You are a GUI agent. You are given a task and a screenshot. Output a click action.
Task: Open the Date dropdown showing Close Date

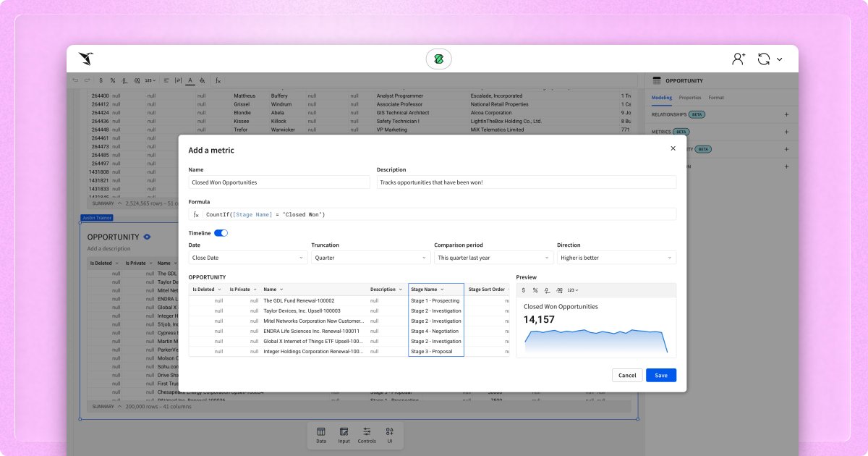point(248,258)
